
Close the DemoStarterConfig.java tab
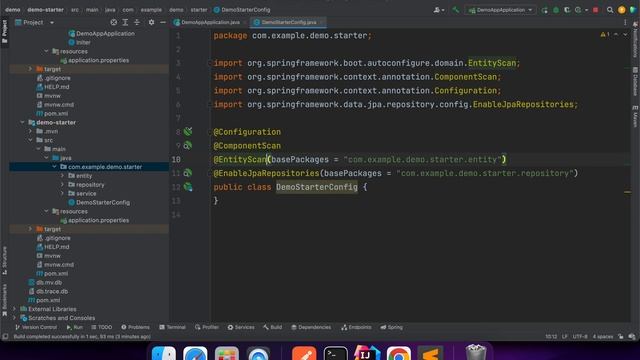(x=322, y=22)
